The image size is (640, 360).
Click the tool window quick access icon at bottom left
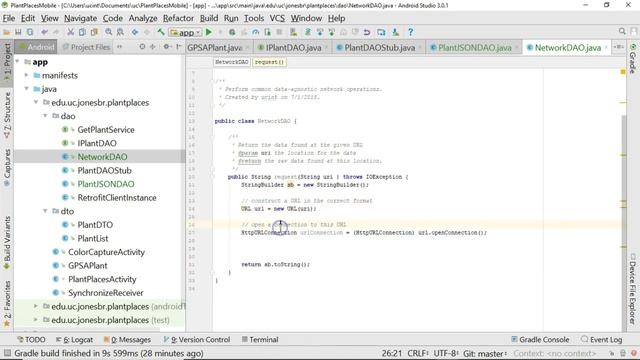7,353
